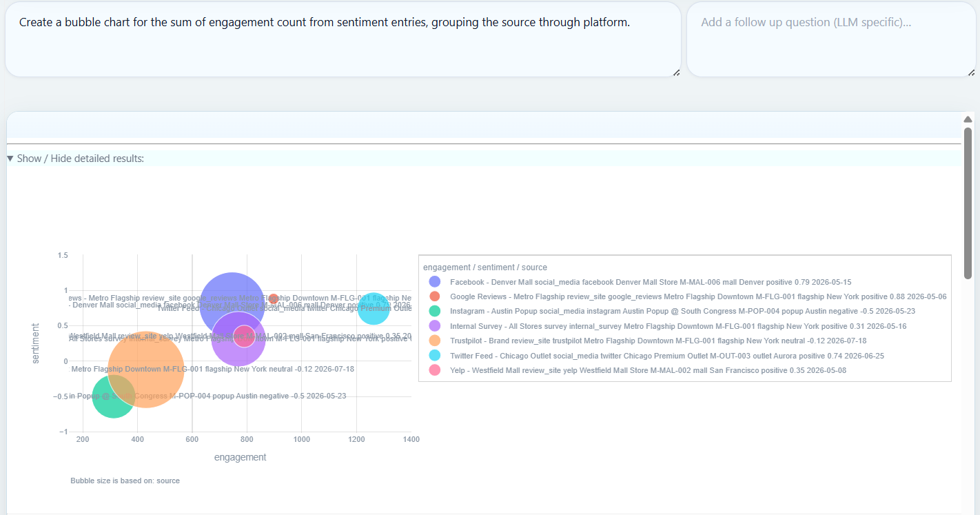
Task: Click the green Instagram legend color circle
Action: 435,311
